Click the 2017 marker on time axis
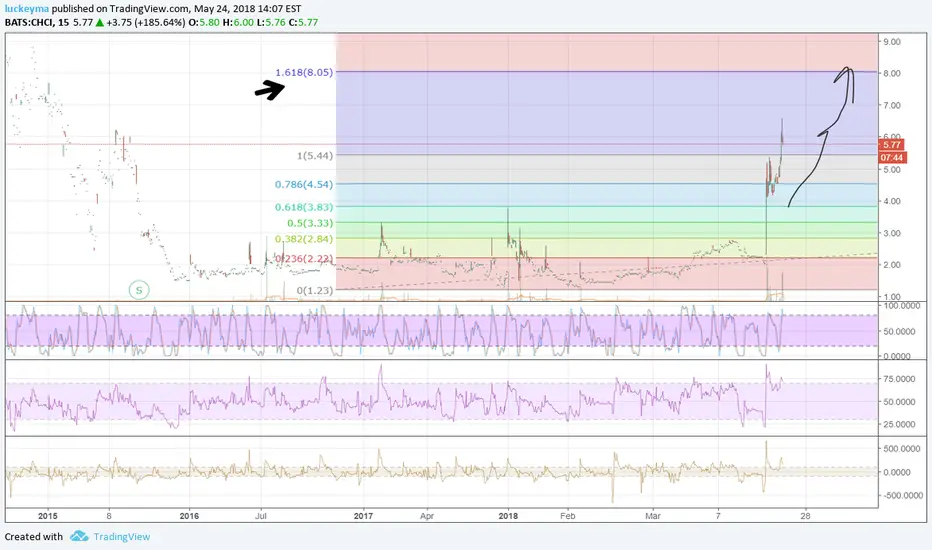The image size is (932, 550). point(363,516)
